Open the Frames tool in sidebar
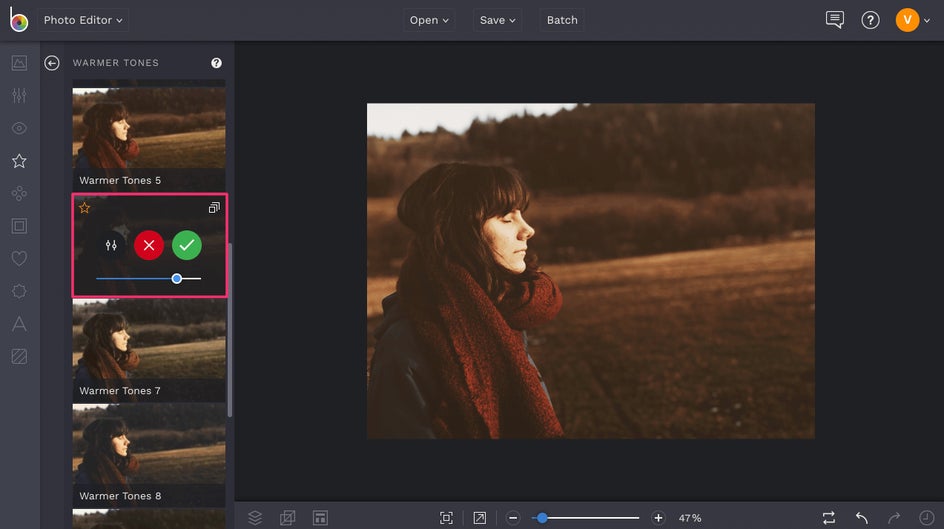944x529 pixels. click(19, 226)
